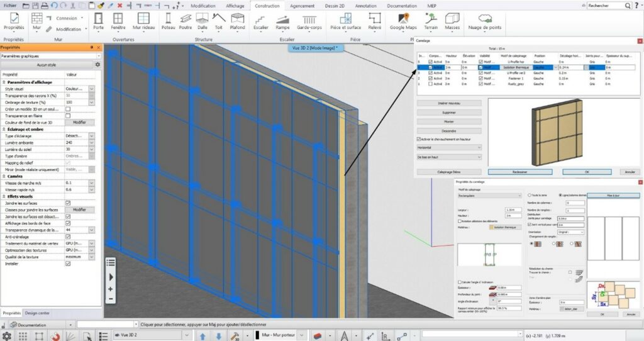Image resolution: width=644 pixels, height=341 pixels.
Task: Toggle Transparence en filaire checkbox
Action: click(68, 115)
